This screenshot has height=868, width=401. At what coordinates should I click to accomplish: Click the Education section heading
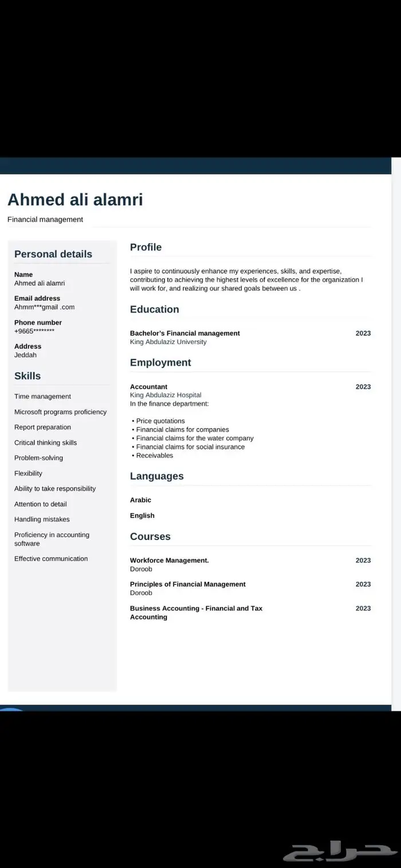(154, 309)
